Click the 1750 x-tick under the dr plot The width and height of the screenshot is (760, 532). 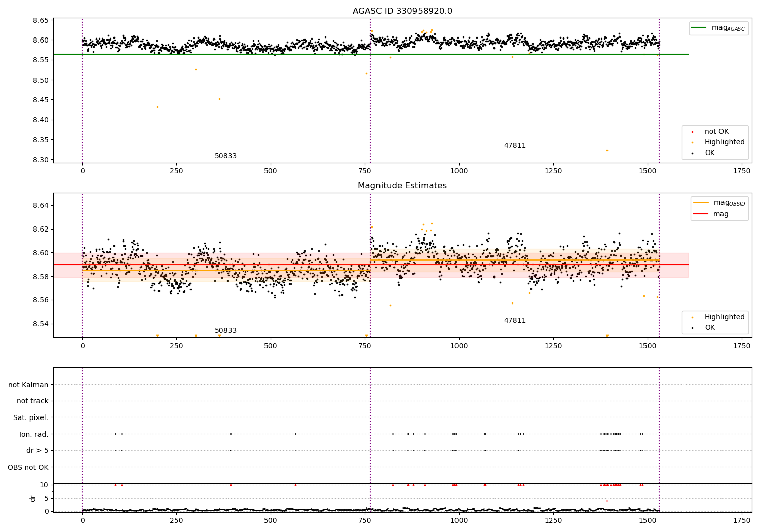(x=742, y=521)
